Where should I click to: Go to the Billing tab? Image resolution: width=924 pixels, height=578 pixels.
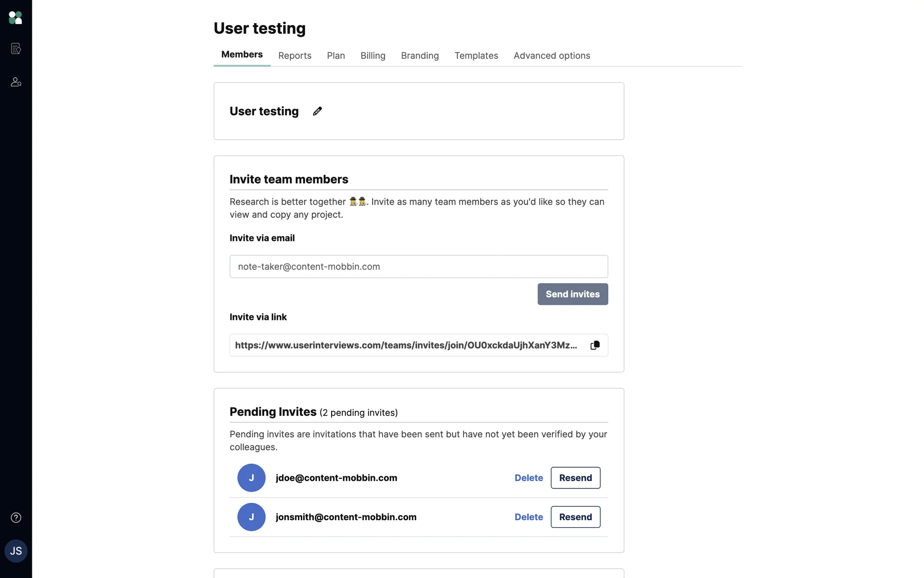tap(373, 56)
